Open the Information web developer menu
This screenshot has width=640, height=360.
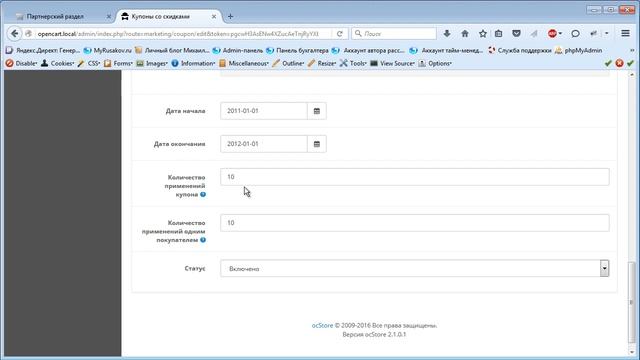pyautogui.click(x=193, y=63)
